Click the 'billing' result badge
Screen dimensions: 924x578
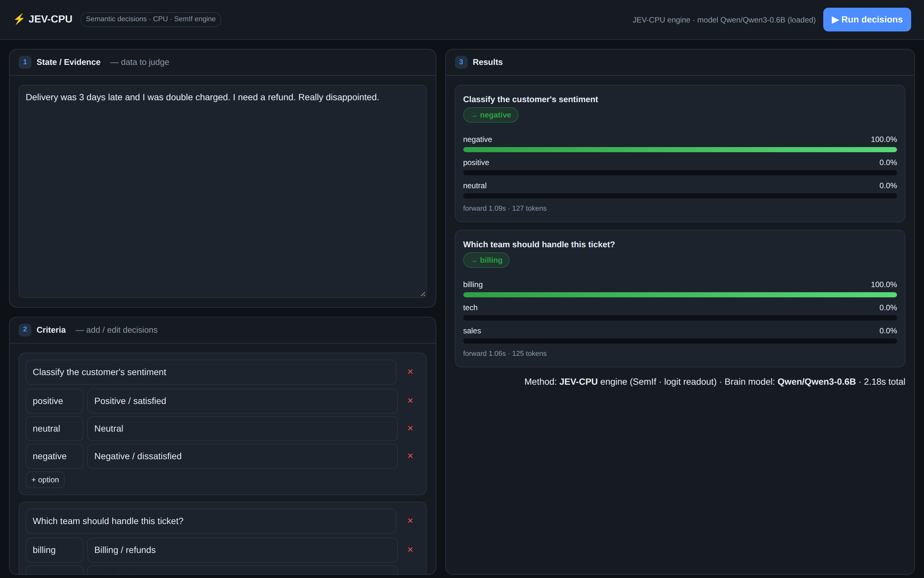486,260
